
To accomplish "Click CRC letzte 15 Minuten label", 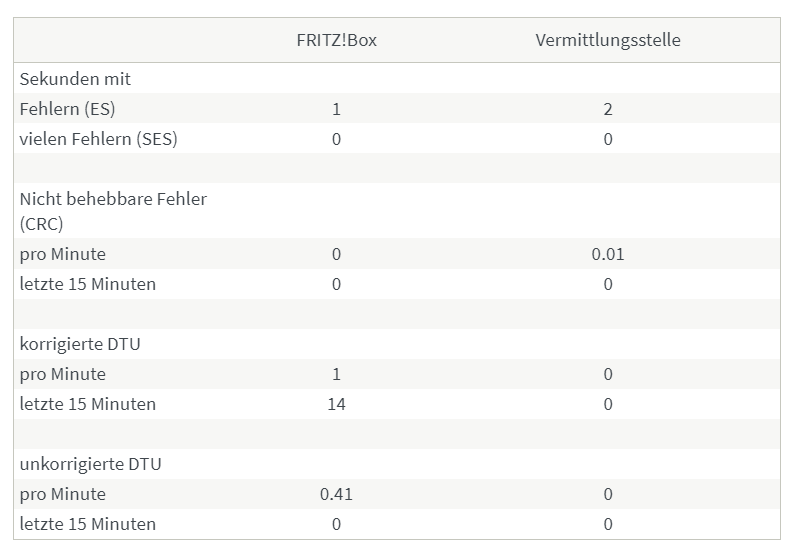I will point(88,284).
